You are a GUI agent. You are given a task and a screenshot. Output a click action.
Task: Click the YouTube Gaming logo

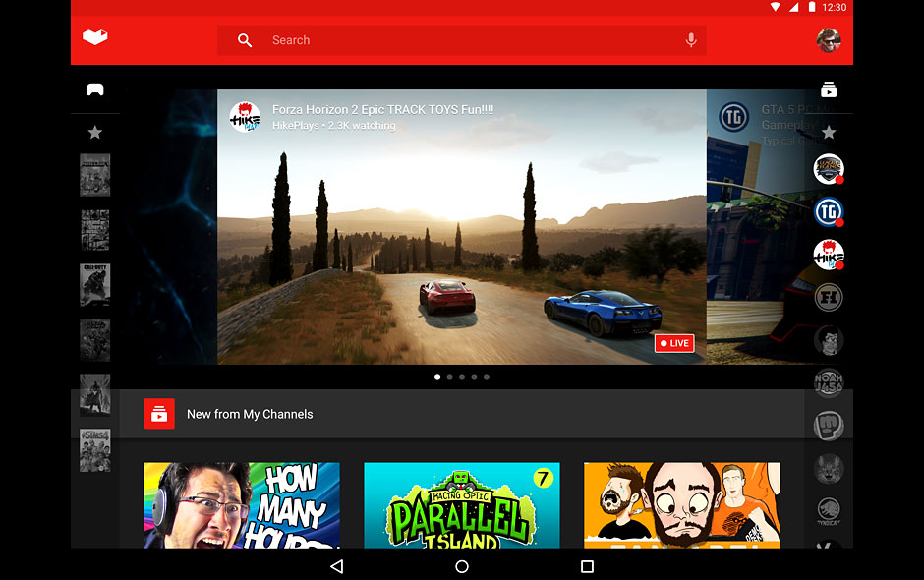pos(94,38)
